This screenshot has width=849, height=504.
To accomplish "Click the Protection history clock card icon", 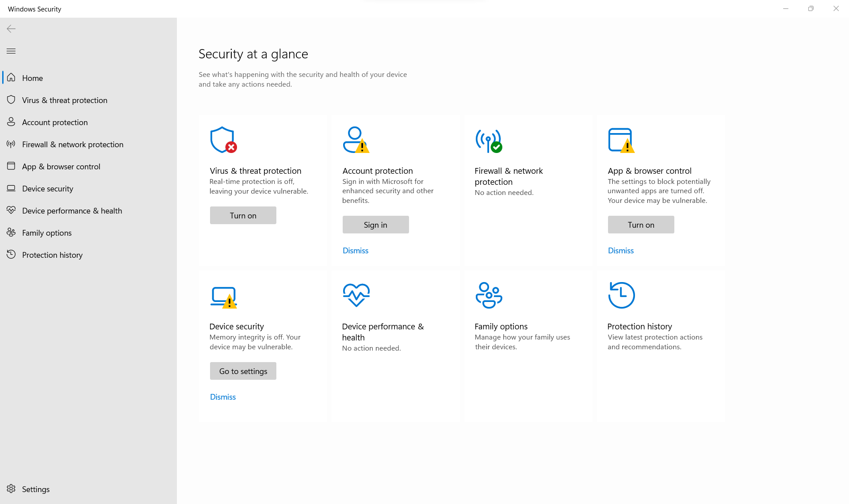I will coord(621,295).
